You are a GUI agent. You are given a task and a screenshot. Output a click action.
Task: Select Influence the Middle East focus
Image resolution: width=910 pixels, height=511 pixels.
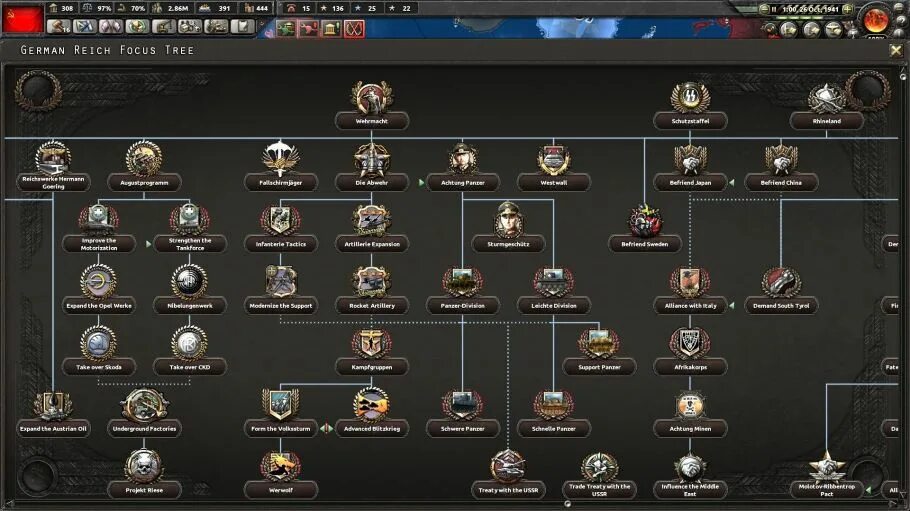tap(690, 476)
